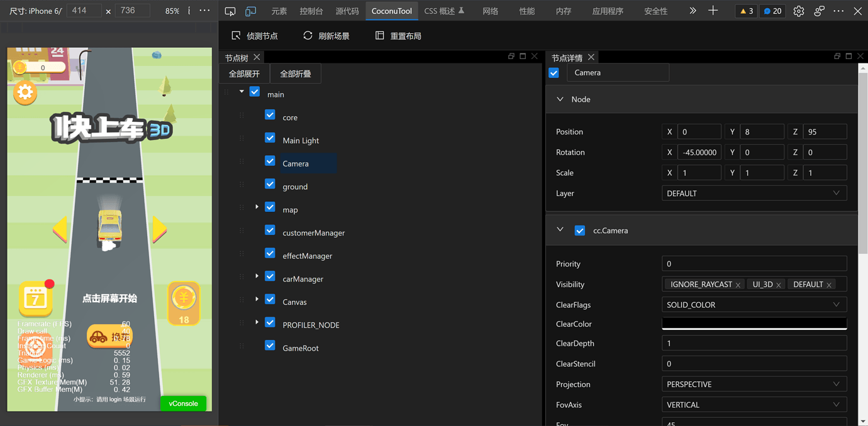Disable the cc.Camera component checkbox
The height and width of the screenshot is (426, 868).
tap(580, 231)
